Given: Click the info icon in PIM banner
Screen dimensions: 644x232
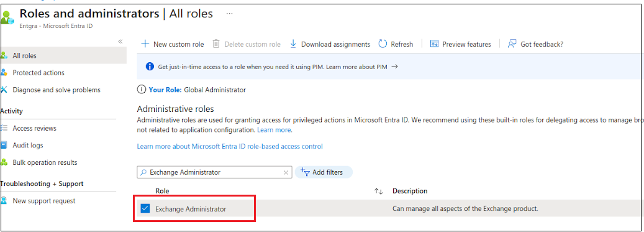Looking at the screenshot, I should click(x=150, y=66).
